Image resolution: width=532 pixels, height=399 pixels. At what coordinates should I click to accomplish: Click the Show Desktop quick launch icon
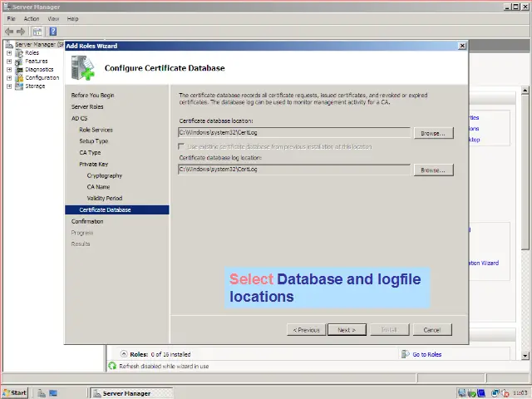(x=53, y=393)
